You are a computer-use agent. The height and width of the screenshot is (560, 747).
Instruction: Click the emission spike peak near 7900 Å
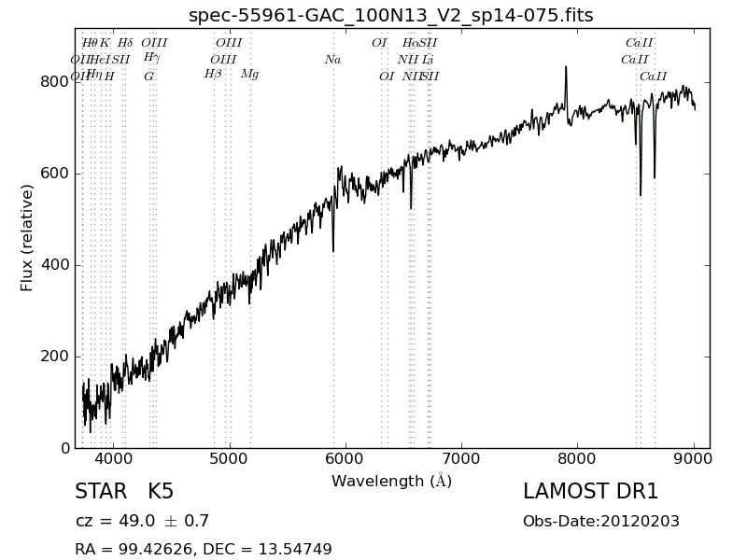click(566, 67)
